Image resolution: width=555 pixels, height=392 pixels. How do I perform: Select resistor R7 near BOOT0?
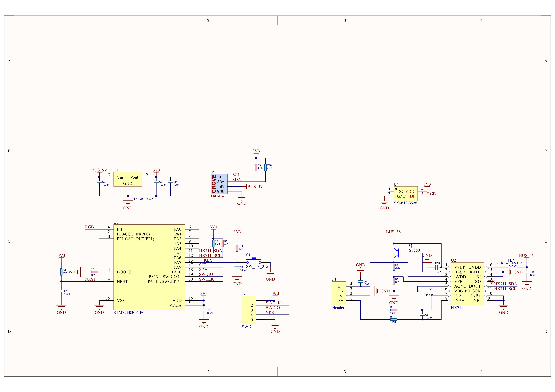pyautogui.click(x=95, y=272)
